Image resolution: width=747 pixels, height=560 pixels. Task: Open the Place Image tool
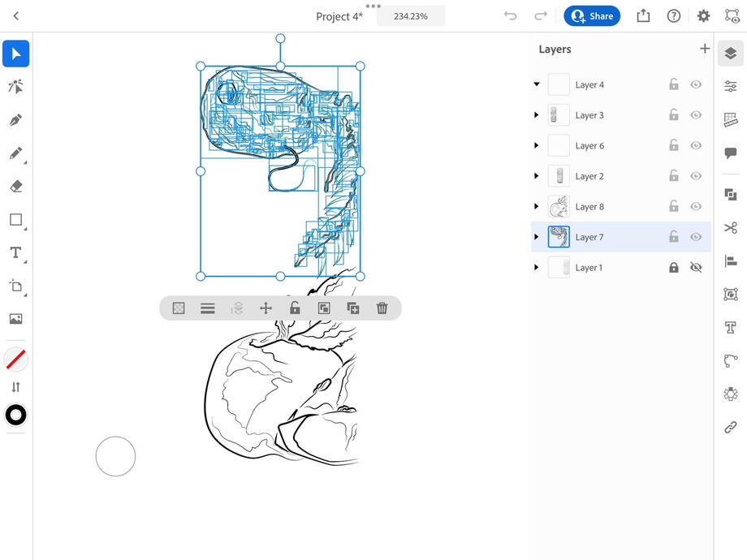(x=15, y=319)
